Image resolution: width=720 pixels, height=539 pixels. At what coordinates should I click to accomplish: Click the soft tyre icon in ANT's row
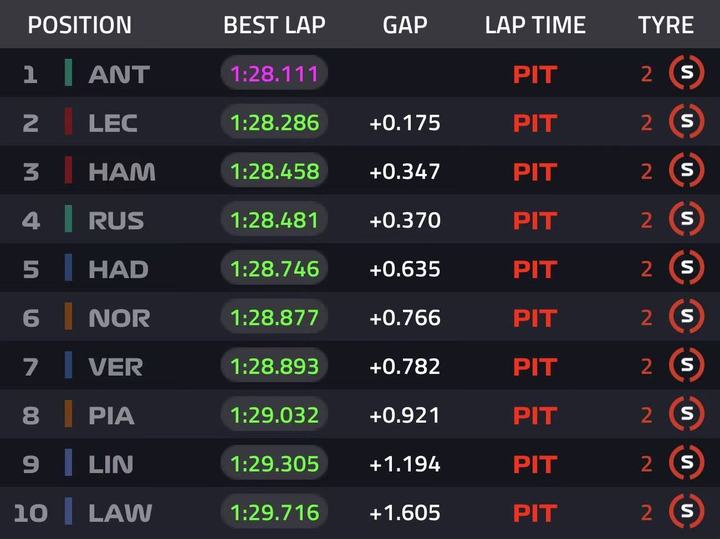click(686, 73)
